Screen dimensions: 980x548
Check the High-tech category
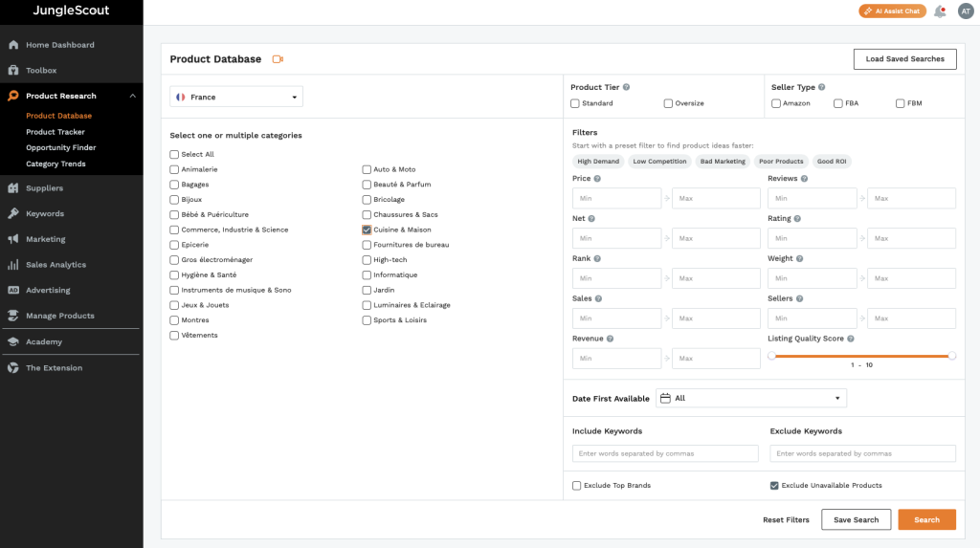point(367,260)
